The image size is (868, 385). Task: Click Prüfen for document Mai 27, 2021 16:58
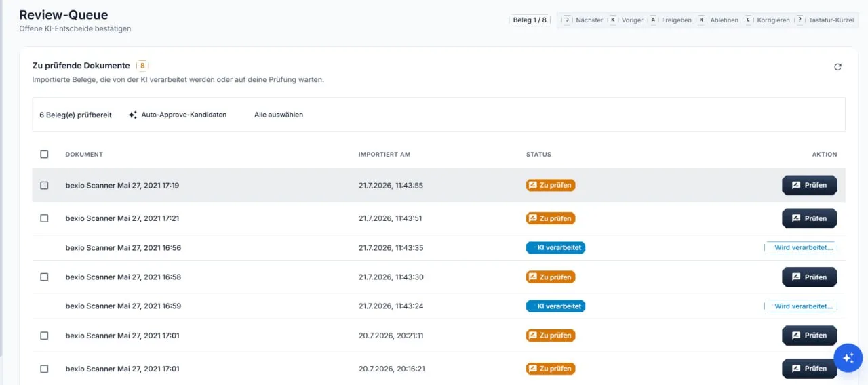pos(809,277)
